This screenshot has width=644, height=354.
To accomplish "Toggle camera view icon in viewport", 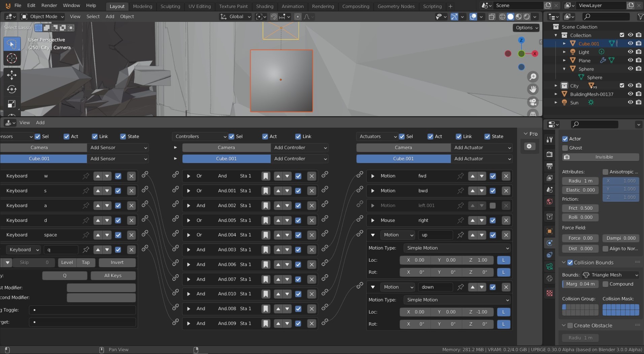I will [533, 102].
